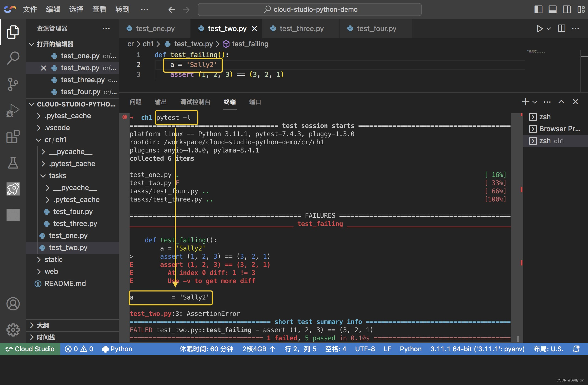The height and width of the screenshot is (385, 588).
Task: Click Python interpreter version in status bar
Action: coord(477,349)
